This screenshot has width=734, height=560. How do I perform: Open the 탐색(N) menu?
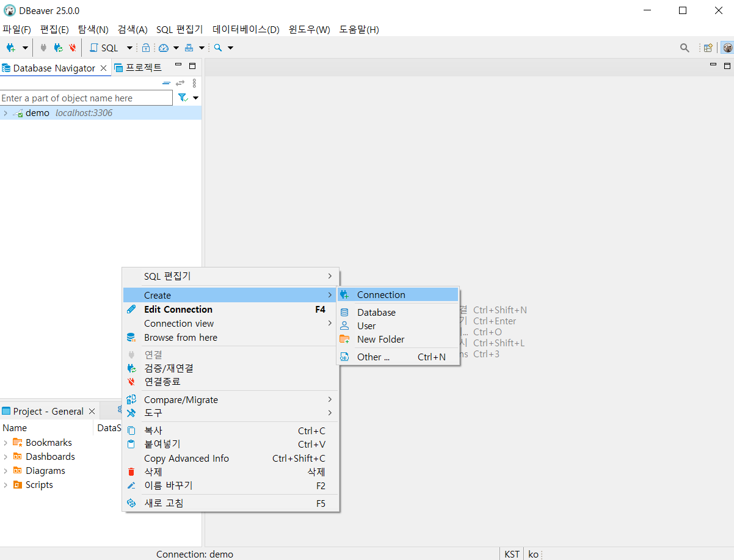(93, 29)
